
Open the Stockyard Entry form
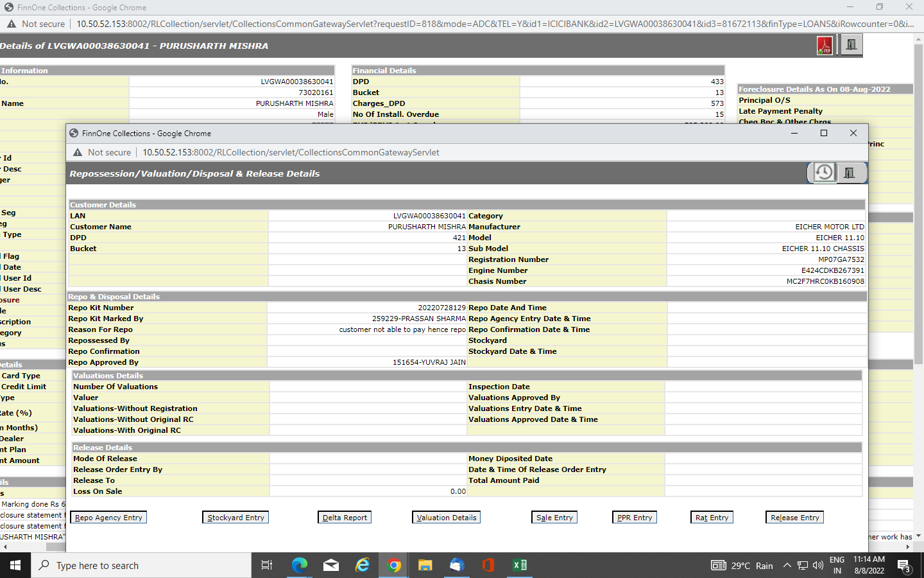[x=235, y=518]
